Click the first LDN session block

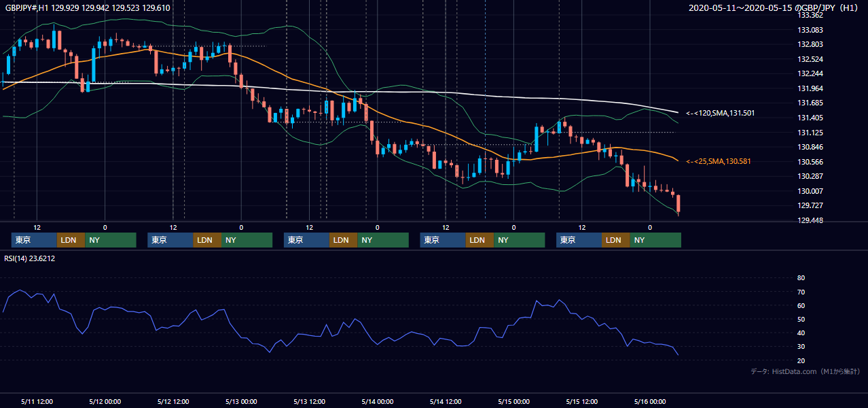(x=71, y=240)
